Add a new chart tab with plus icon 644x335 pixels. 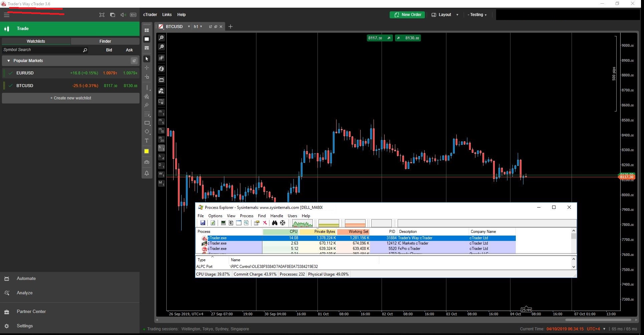pyautogui.click(x=230, y=26)
